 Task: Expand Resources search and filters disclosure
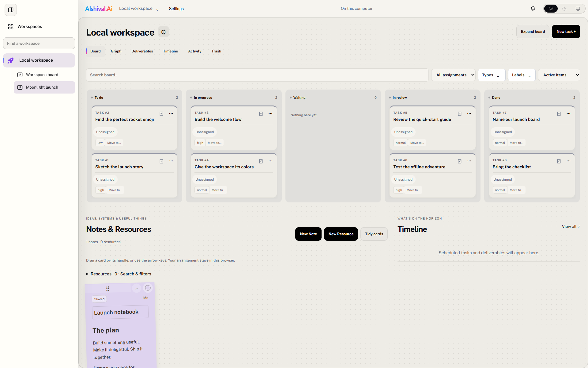point(119,274)
